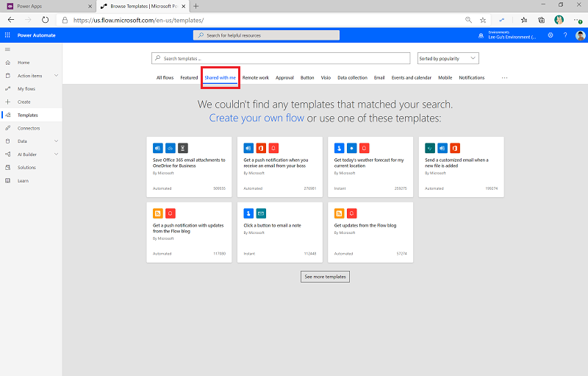Click the browser zoom magnifier icon
This screenshot has width=588, height=376.
click(x=468, y=20)
